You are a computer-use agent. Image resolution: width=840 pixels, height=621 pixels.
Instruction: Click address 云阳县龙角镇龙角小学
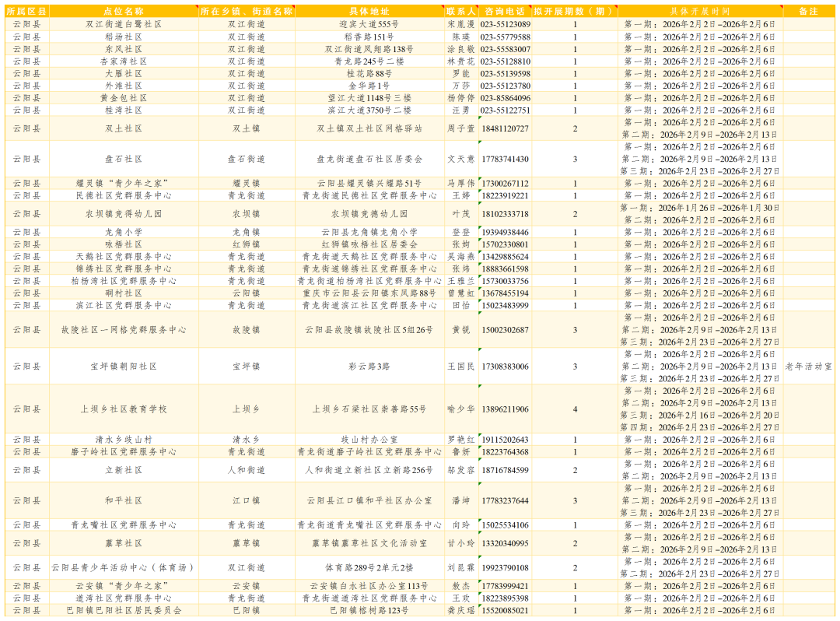(369, 232)
